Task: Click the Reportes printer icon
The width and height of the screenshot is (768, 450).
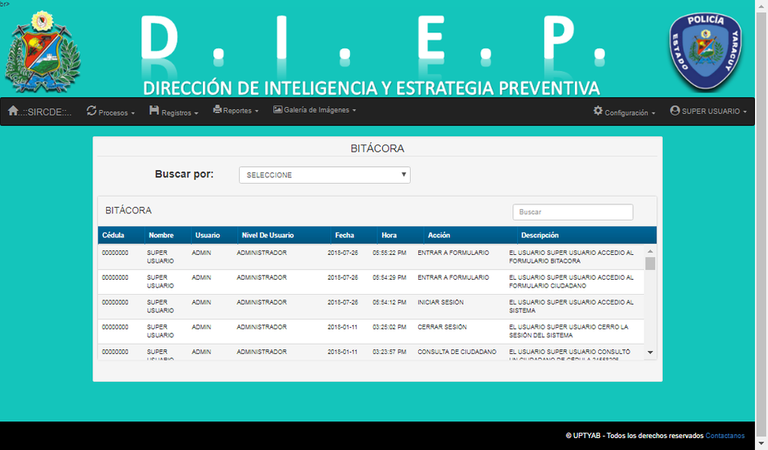Action: (x=217, y=110)
